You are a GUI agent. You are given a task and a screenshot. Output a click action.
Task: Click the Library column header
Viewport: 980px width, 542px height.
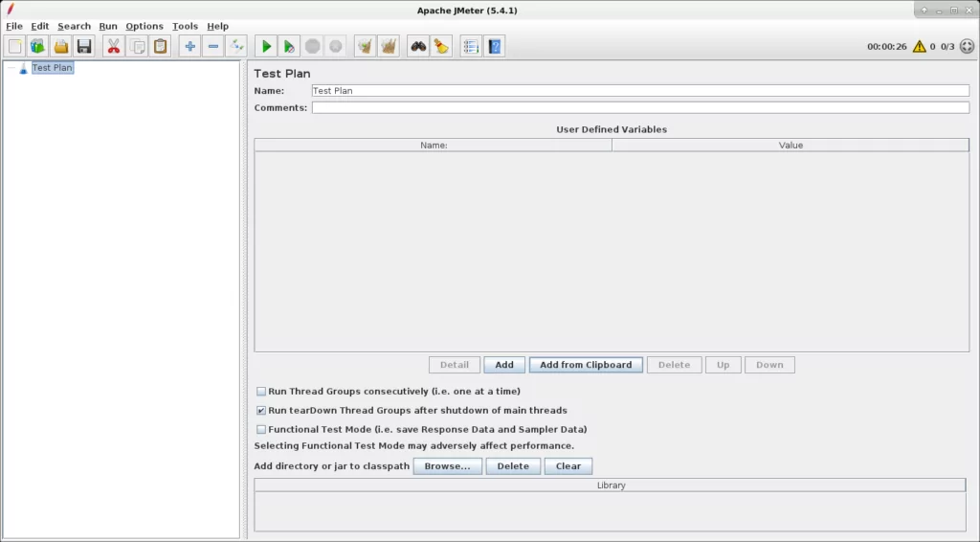point(610,486)
